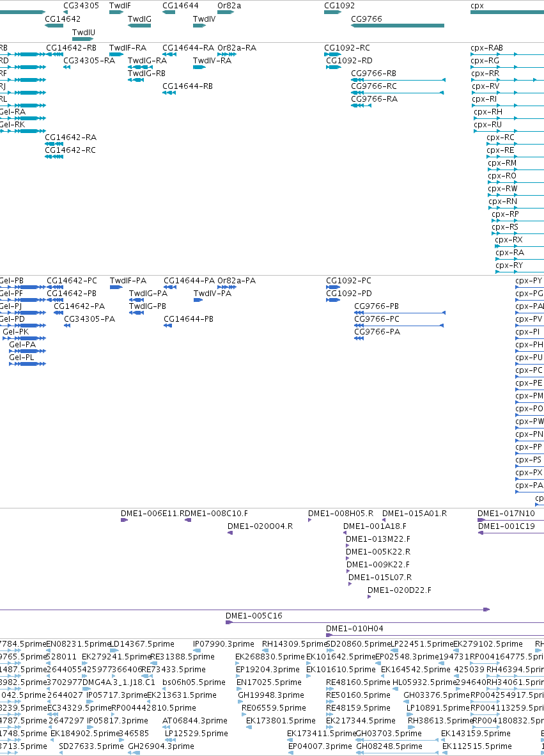The width and height of the screenshot is (544, 756).
Task: Click the CG9766-RA transcript label
Action: (375, 99)
